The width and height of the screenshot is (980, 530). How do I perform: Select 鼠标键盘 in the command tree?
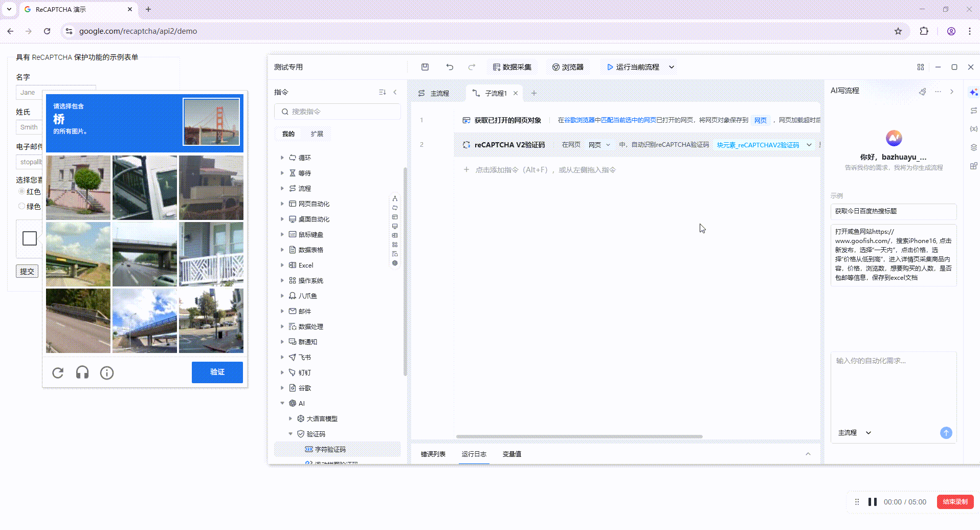311,234
